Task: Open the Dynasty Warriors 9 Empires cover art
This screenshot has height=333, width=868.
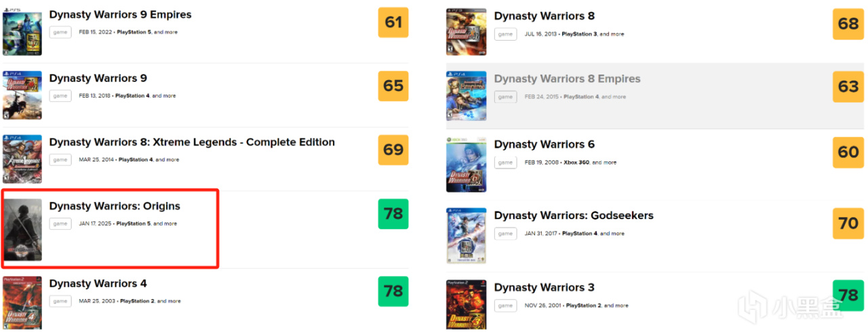Action: pos(22,32)
